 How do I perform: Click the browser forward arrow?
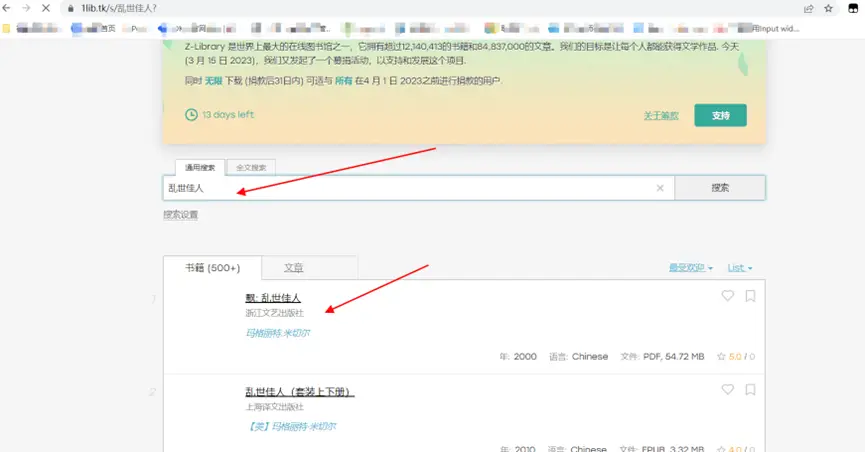click(x=26, y=8)
